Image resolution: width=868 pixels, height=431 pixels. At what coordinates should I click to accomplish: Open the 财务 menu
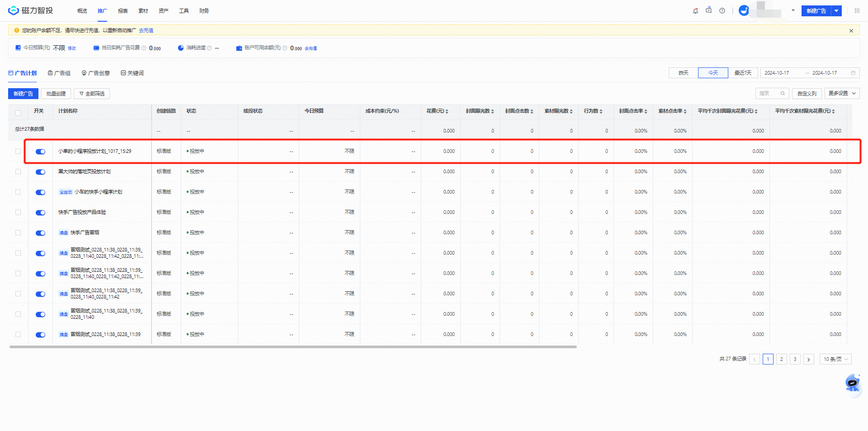coord(204,11)
